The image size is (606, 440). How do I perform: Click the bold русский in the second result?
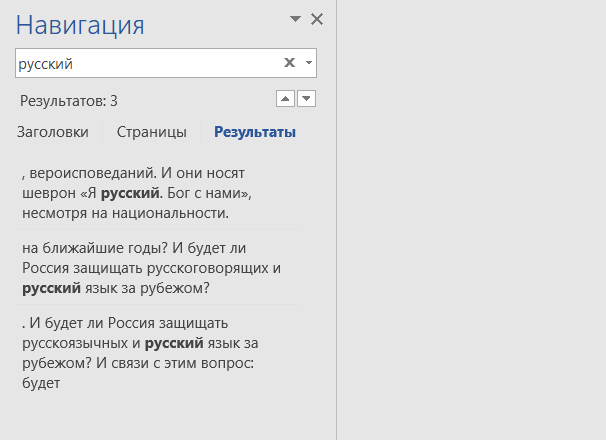(51, 288)
